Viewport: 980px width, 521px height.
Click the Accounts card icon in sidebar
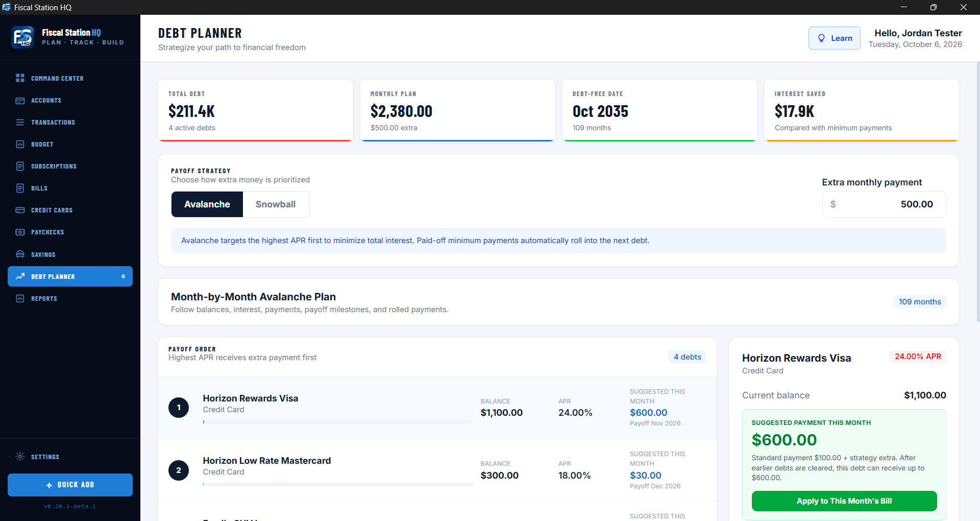click(20, 101)
